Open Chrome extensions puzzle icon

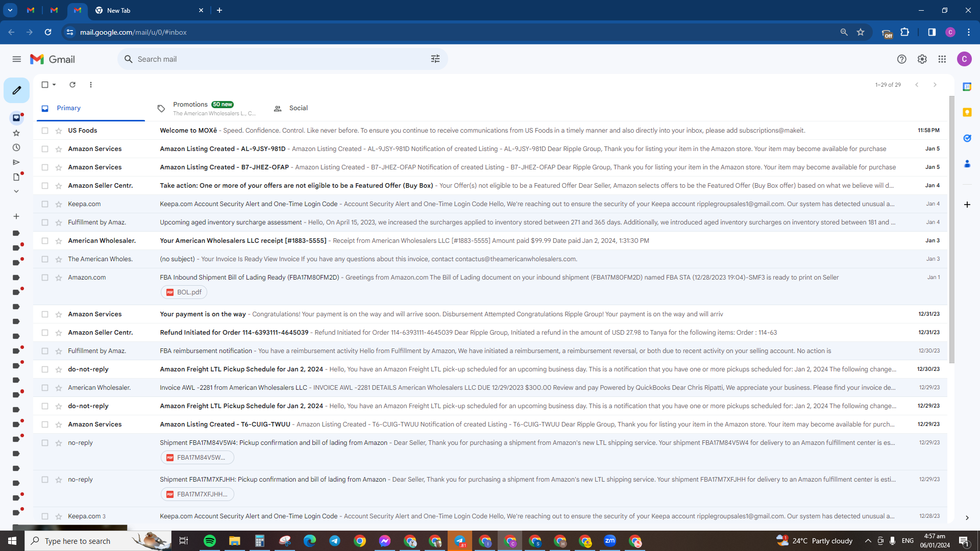[905, 32]
